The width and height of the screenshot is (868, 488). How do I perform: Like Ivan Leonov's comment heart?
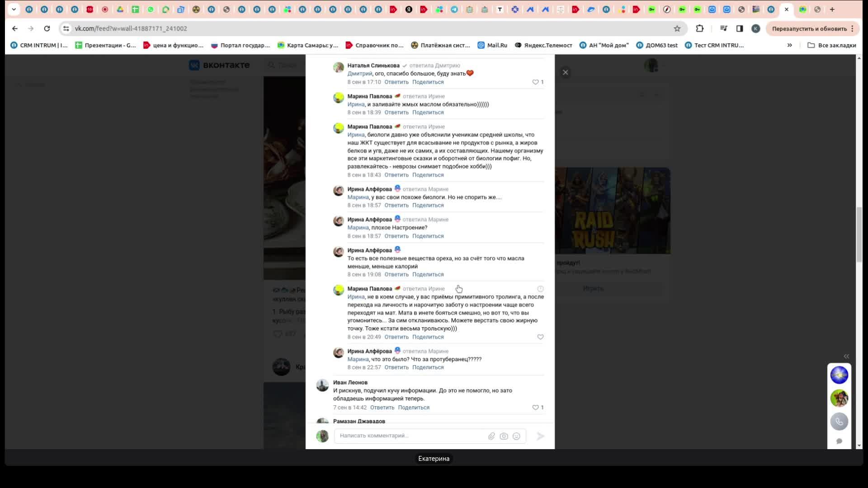[535, 408]
